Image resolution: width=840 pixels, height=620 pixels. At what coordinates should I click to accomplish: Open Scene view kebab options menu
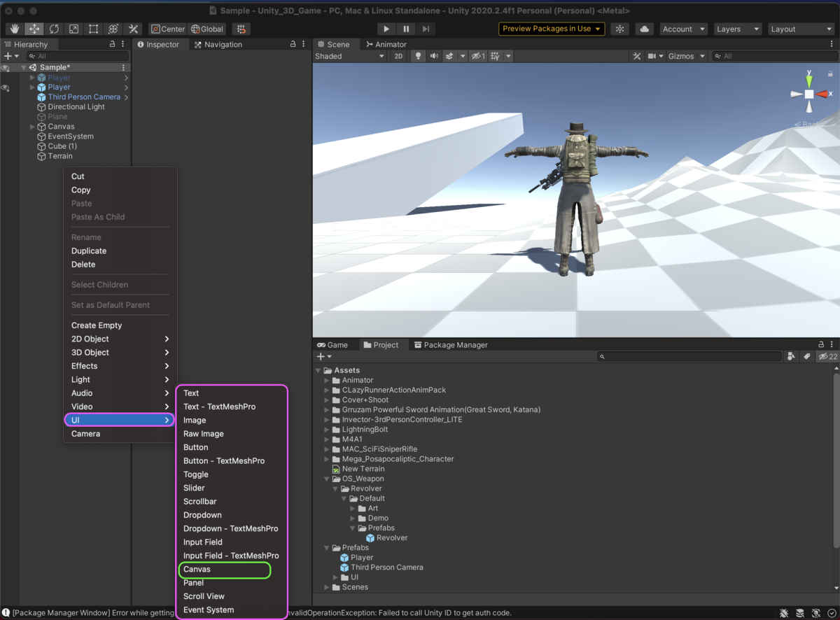pos(832,44)
